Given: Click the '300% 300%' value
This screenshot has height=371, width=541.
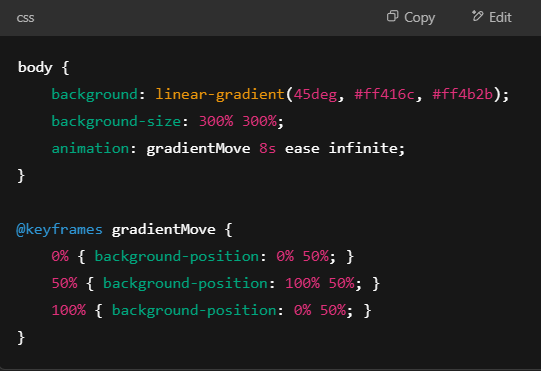Looking at the screenshot, I should [x=238, y=121].
